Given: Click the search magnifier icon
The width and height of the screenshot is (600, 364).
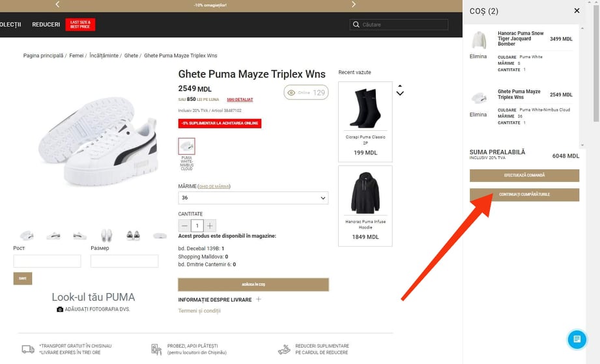Looking at the screenshot, I should click(x=356, y=25).
